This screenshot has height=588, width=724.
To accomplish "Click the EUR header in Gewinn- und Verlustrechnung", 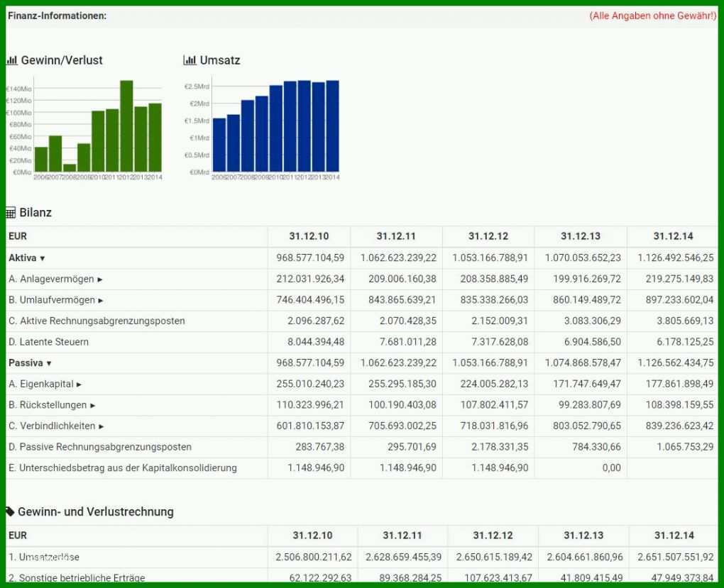I will (x=18, y=536).
